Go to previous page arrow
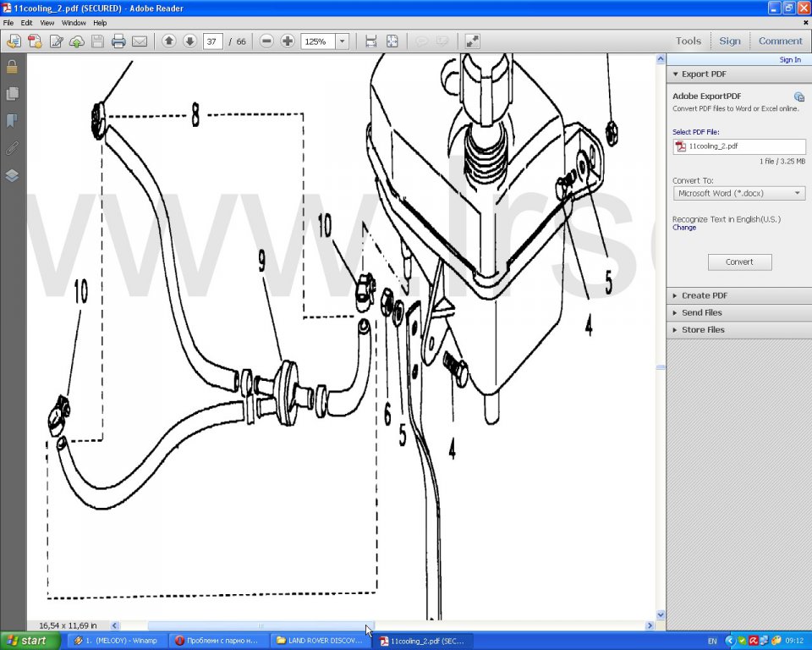Screen dimensions: 812x650 pyautogui.click(x=169, y=41)
